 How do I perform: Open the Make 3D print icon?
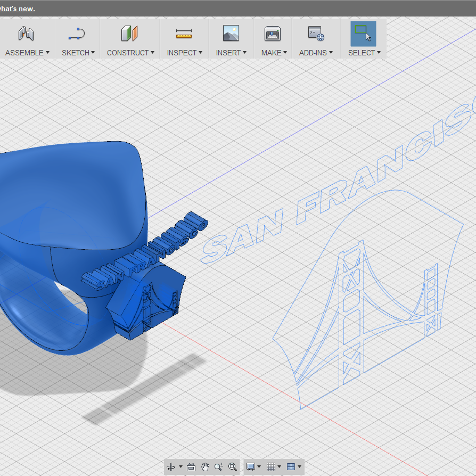point(272,34)
